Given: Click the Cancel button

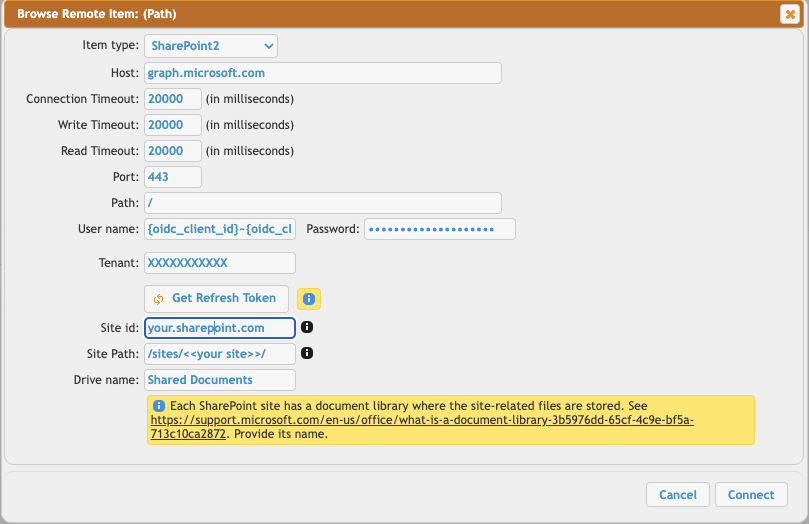Looking at the screenshot, I should (x=678, y=495).
